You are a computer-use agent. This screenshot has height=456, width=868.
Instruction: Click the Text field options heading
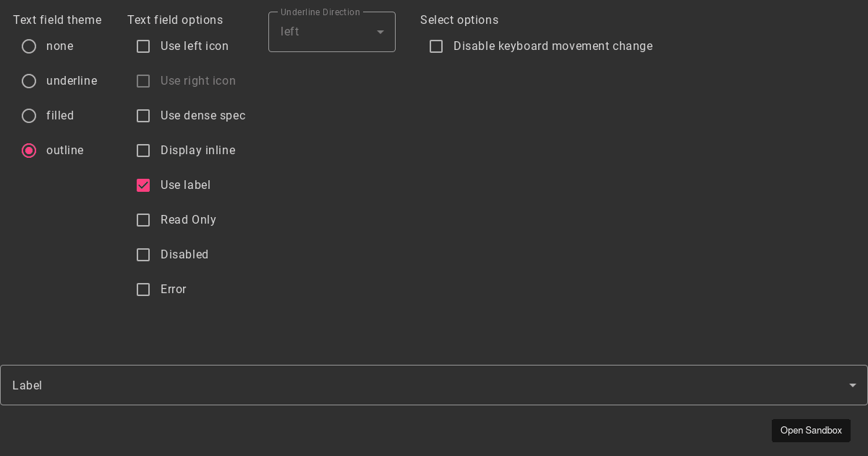point(175,20)
